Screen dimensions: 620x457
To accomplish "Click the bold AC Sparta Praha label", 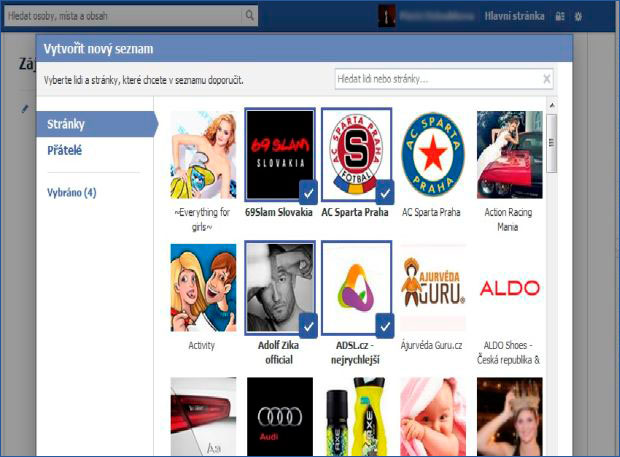I will [355, 212].
